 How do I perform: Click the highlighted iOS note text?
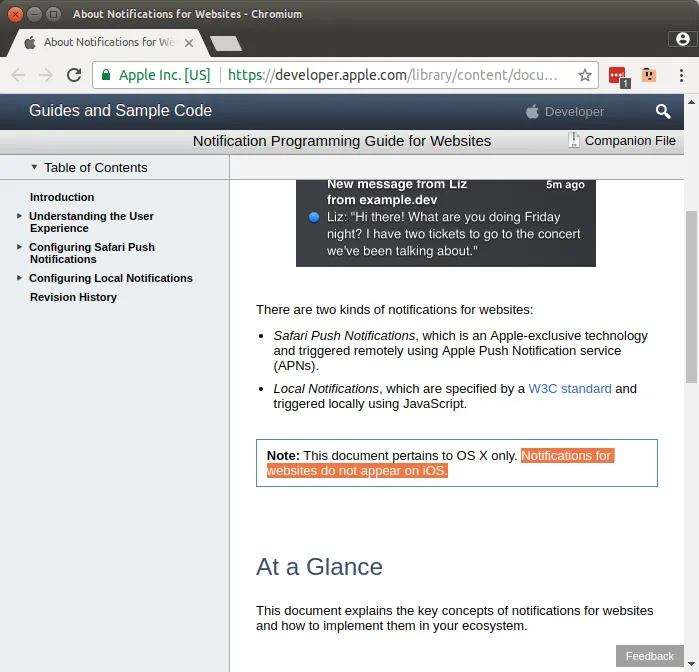(440, 463)
